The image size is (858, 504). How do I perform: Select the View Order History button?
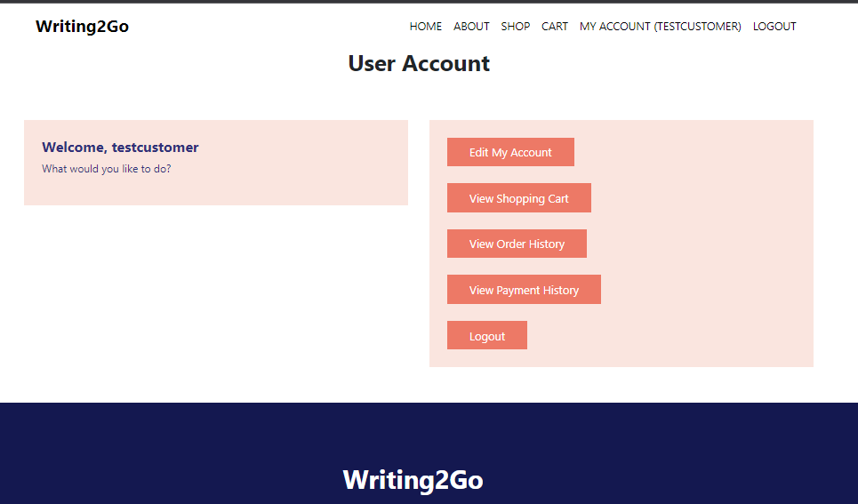tap(517, 244)
